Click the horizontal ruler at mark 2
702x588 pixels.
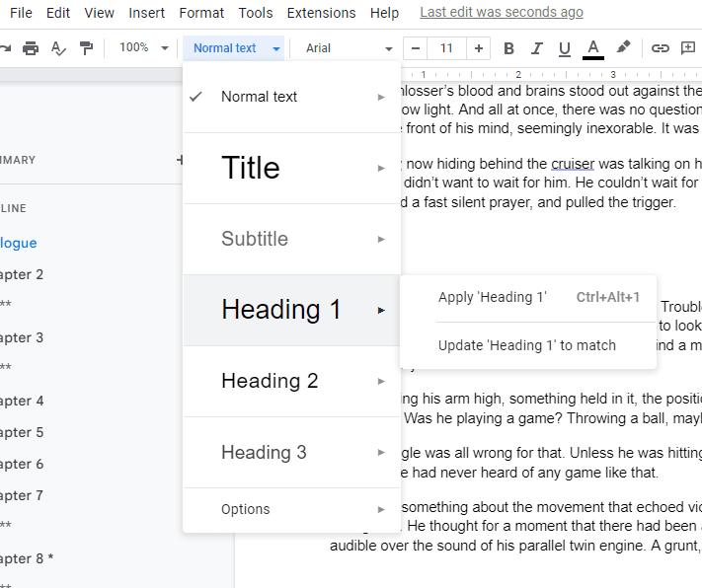pyautogui.click(x=518, y=74)
